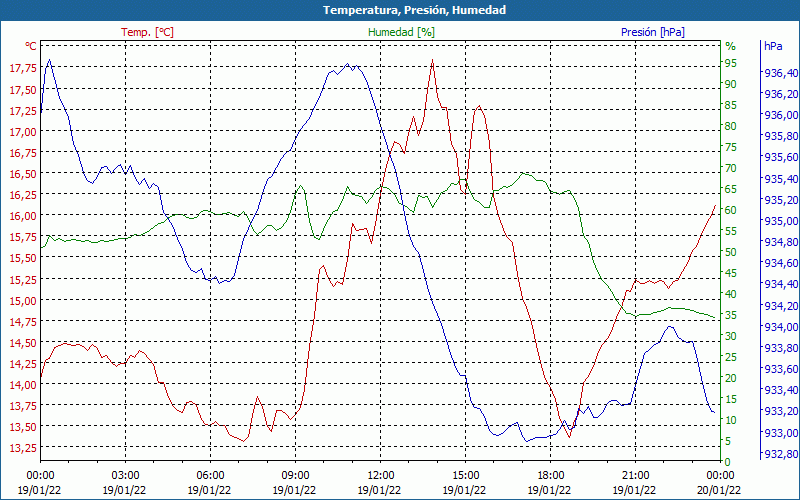Click the '17,00' temperature axis value
The width and height of the screenshot is (800, 500).
[x=23, y=132]
